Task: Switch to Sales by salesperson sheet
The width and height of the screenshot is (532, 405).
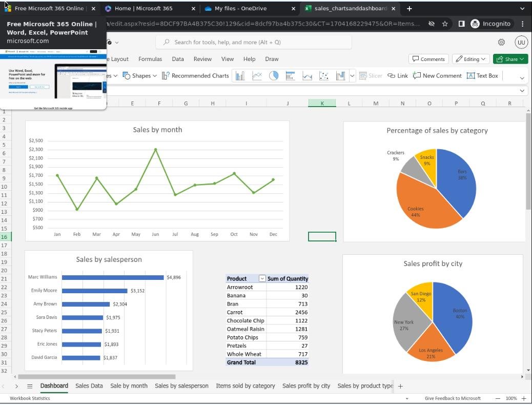Action: coord(181,386)
